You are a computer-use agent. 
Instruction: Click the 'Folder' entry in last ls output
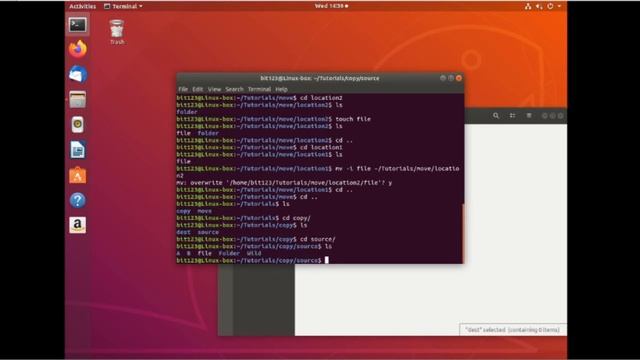(x=229, y=253)
